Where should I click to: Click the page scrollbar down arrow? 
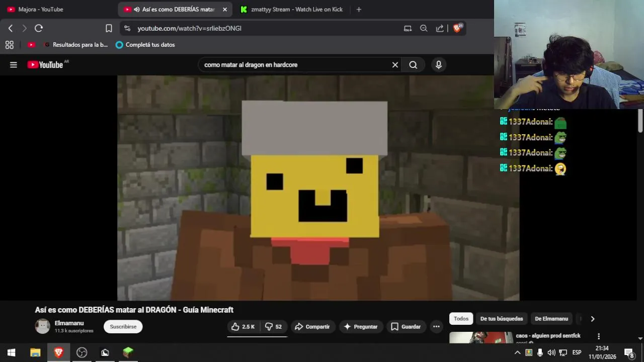[640, 339]
